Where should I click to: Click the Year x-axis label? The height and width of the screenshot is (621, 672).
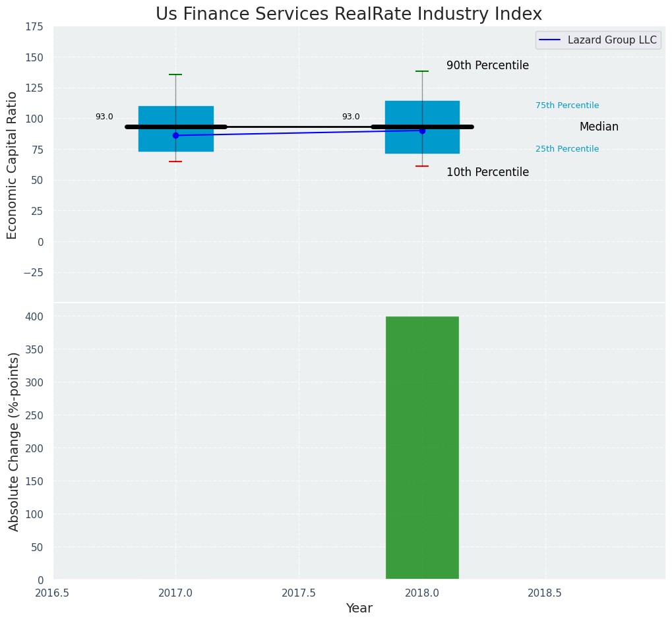pos(359,608)
